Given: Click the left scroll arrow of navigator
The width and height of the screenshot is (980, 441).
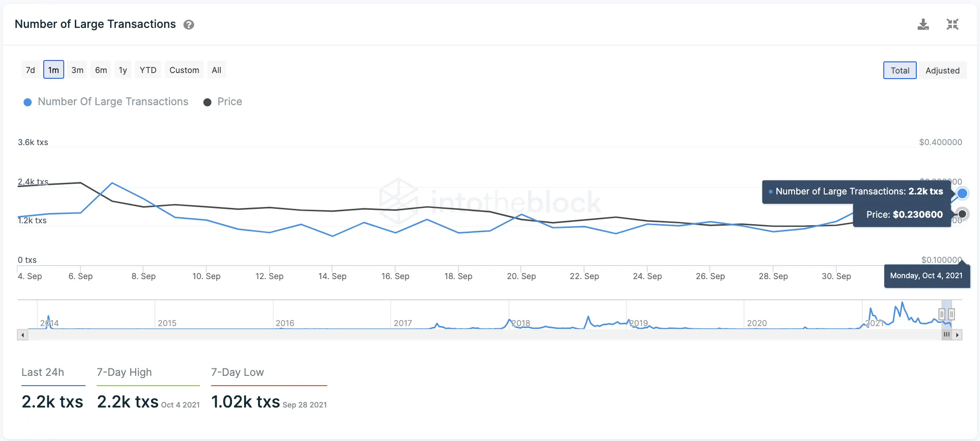Looking at the screenshot, I should pos(22,335).
